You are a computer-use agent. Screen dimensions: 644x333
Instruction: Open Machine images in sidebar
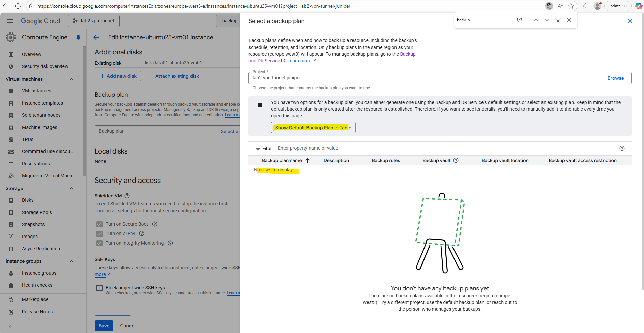coord(39,127)
